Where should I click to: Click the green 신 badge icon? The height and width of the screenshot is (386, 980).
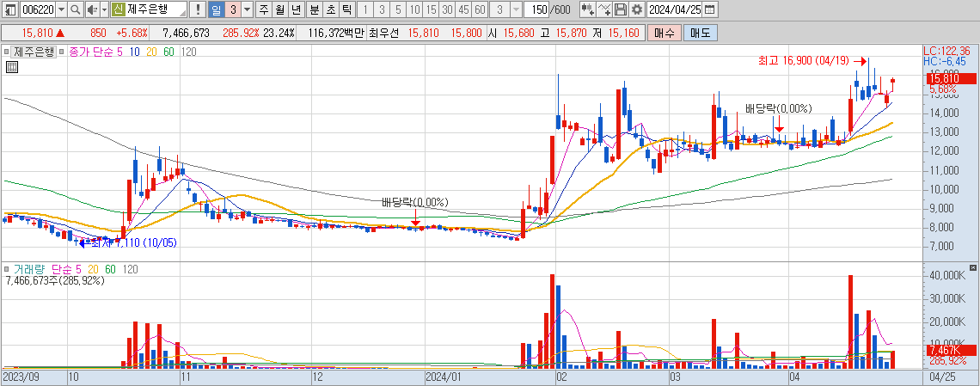coord(118,9)
